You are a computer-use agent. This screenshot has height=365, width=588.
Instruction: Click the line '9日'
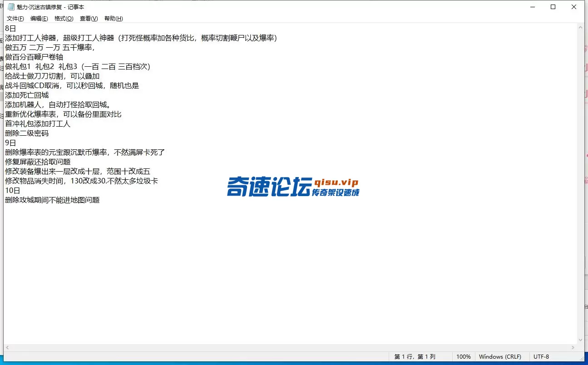(x=10, y=143)
